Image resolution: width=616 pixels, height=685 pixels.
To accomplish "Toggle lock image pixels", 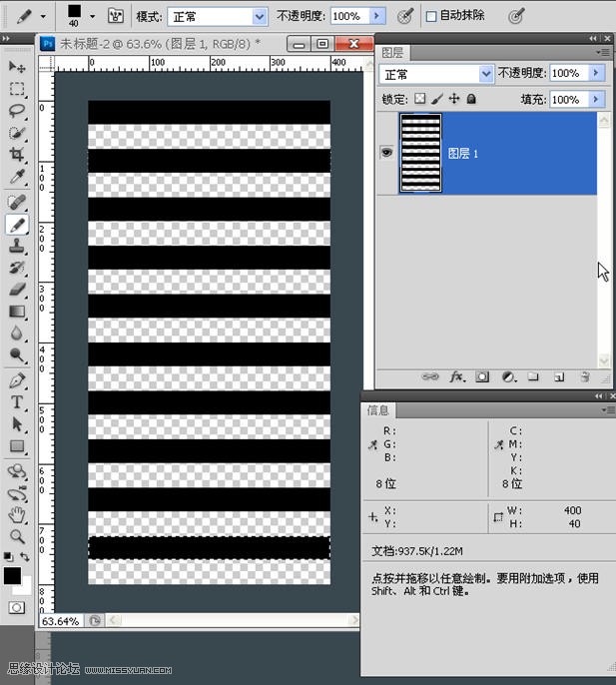I will 437,99.
